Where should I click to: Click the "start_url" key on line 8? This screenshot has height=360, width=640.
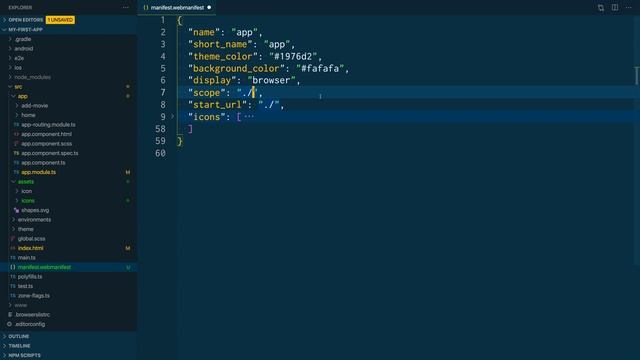coord(218,105)
